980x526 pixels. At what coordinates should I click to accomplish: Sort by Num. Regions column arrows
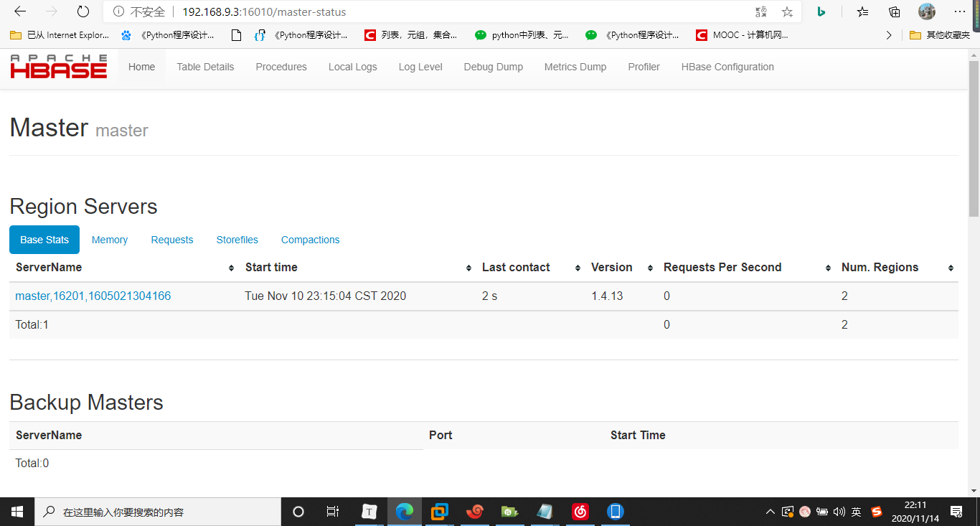click(x=951, y=268)
